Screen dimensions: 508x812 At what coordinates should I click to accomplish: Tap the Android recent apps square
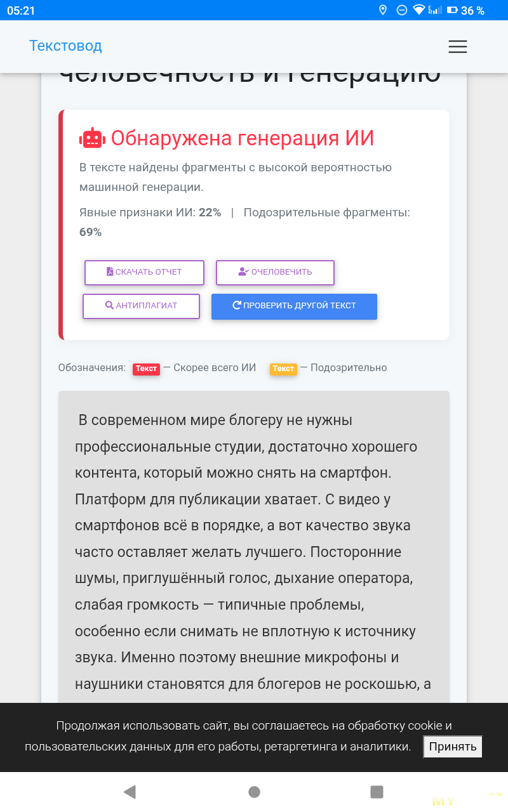pos(377,791)
